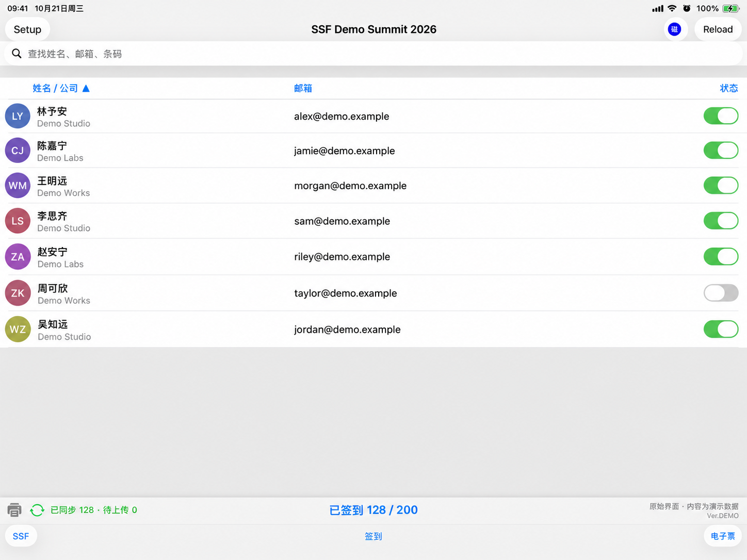Image resolution: width=747 pixels, height=560 pixels.
Task: Turn off check-in for 李思齐
Action: (721, 221)
